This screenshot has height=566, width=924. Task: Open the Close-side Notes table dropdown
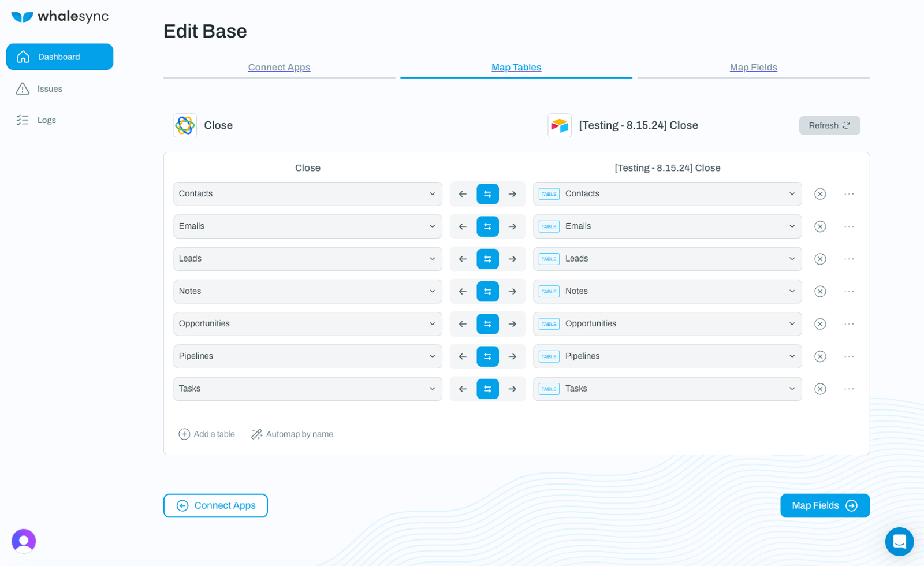[x=308, y=292]
